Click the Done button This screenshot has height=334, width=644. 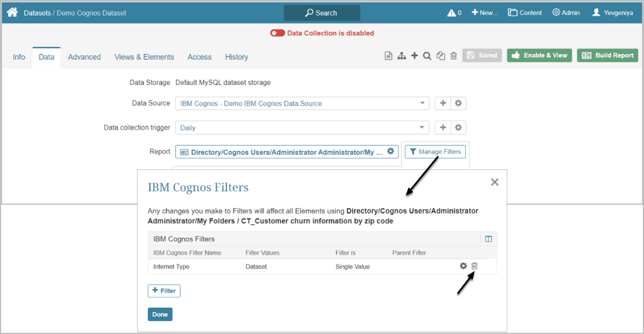[x=160, y=314]
